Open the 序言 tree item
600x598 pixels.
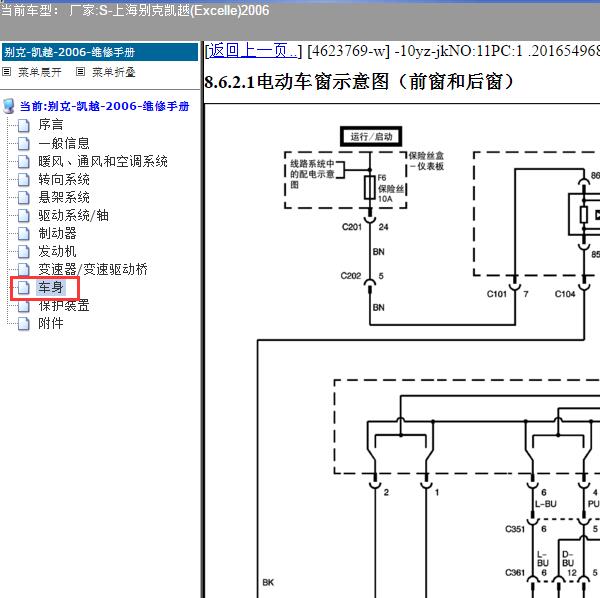[x=51, y=125]
